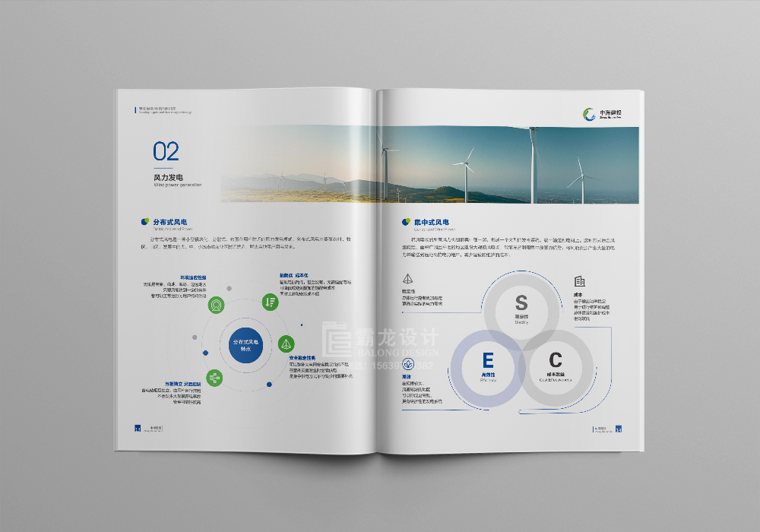Click the outline pyramid icon on the right page
Screen dimensions: 760x532
[x=407, y=278]
